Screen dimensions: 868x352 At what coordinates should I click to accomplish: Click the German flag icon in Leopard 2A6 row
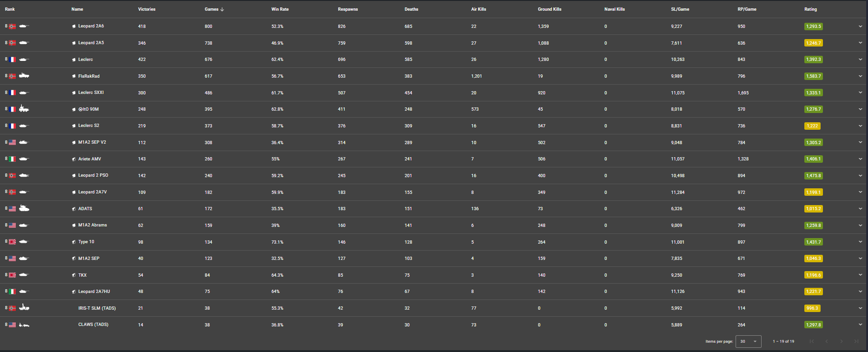(x=13, y=27)
